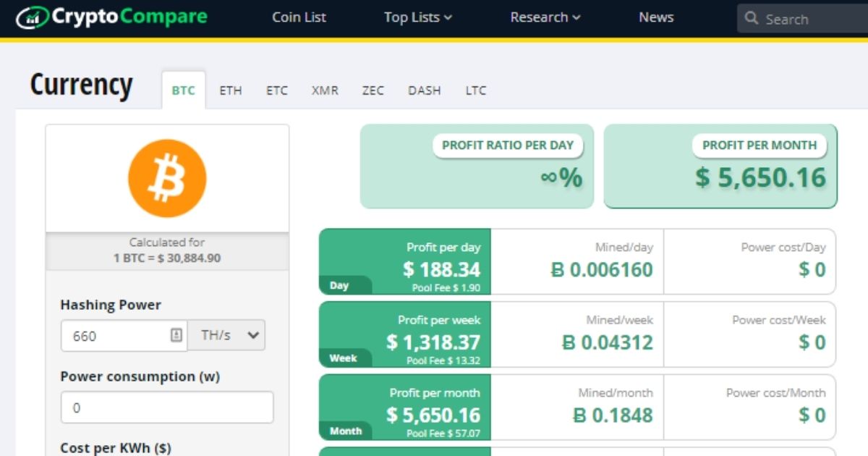This screenshot has width=868, height=456.
Task: Open the TH/s units dropdown
Action: [226, 335]
